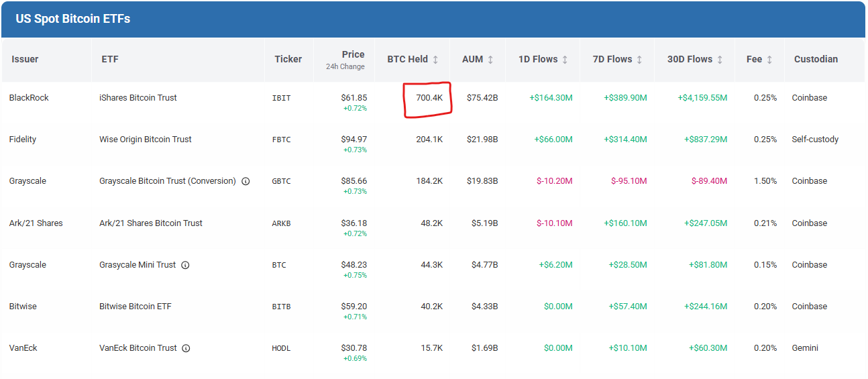Sort by 1D Flows arrows icon
Screen dimensions: 868x379
(565, 60)
